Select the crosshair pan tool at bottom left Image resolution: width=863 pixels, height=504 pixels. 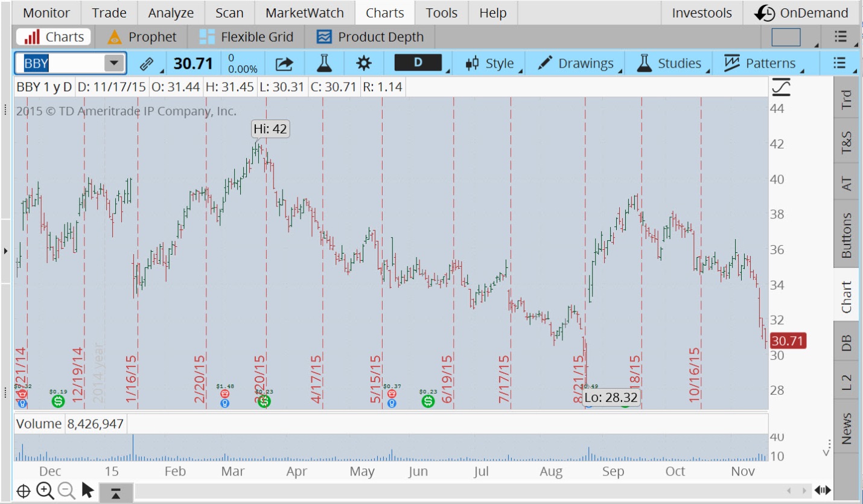[x=24, y=491]
